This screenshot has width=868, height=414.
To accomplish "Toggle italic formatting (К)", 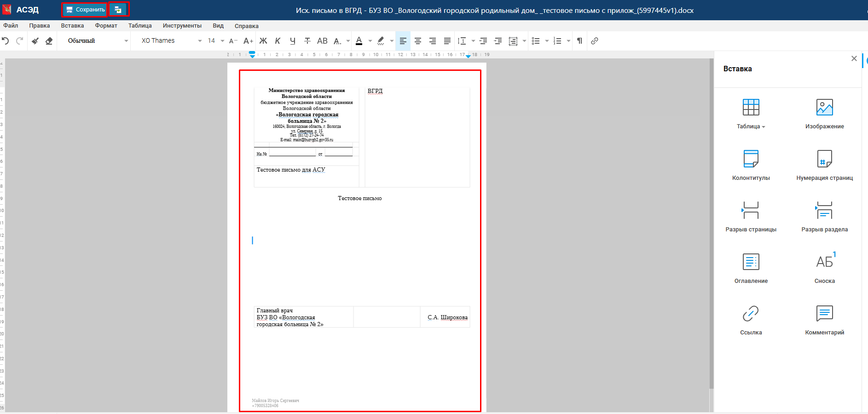I will pyautogui.click(x=278, y=41).
